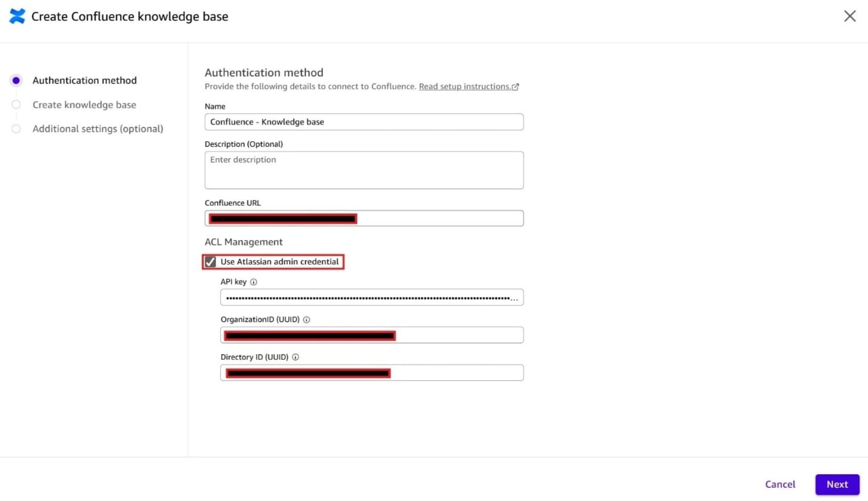This screenshot has width=868, height=501.
Task: Click the Directory ID (UUID) input field
Action: coord(372,373)
